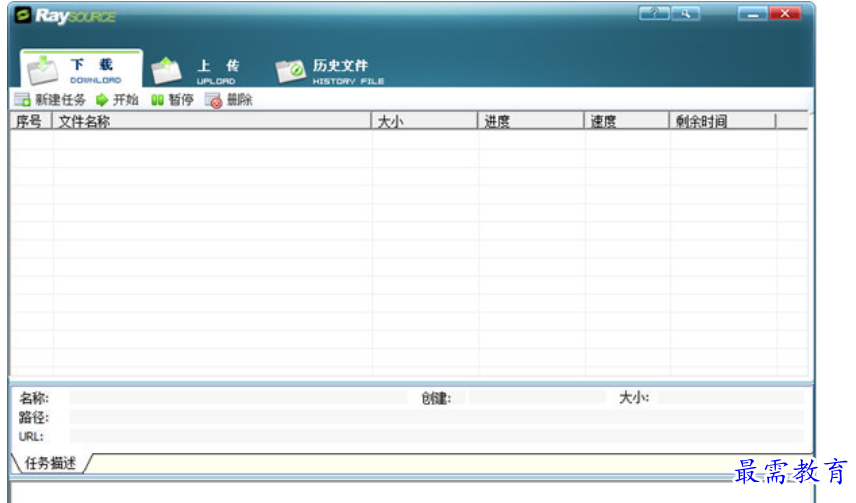Sort list by 文件名称 column header
The image size is (856, 503).
point(212,121)
